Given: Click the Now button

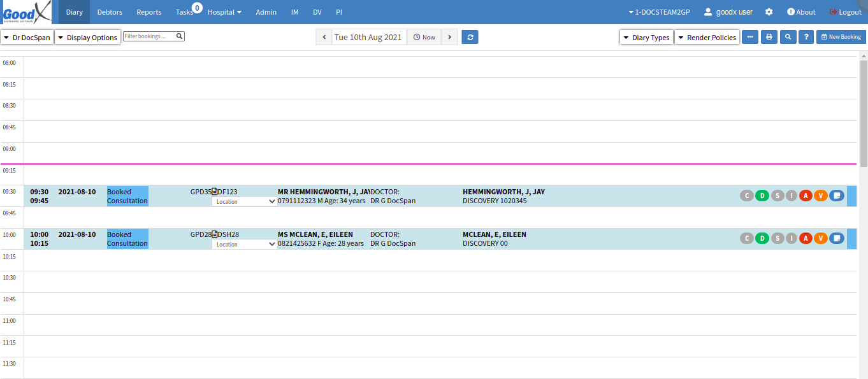Looking at the screenshot, I should [x=424, y=37].
